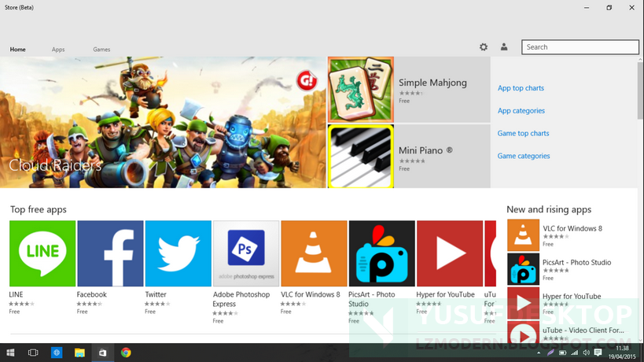
Task: Open the battery status tray icon
Action: 563,353
